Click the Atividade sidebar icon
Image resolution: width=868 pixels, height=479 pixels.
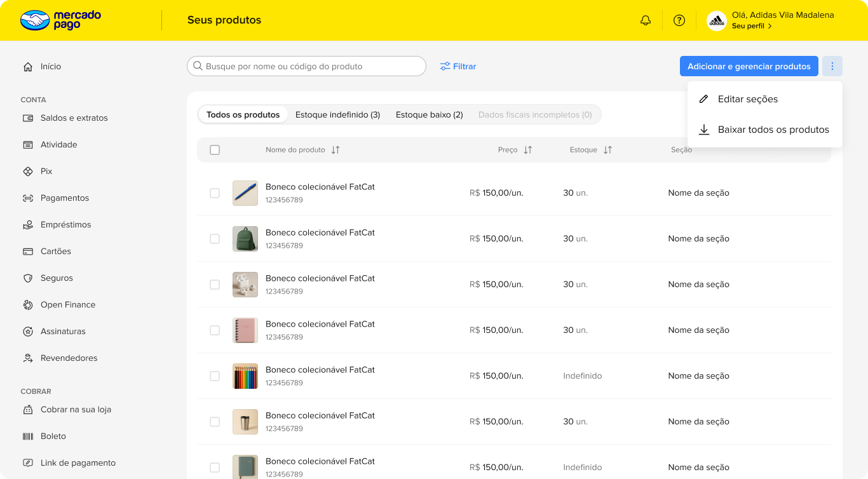[x=28, y=145]
